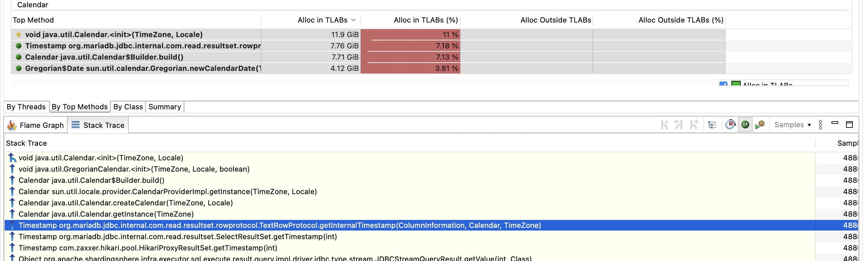Open the Summary tab
Viewport: 868px width, 261px height.
(164, 107)
